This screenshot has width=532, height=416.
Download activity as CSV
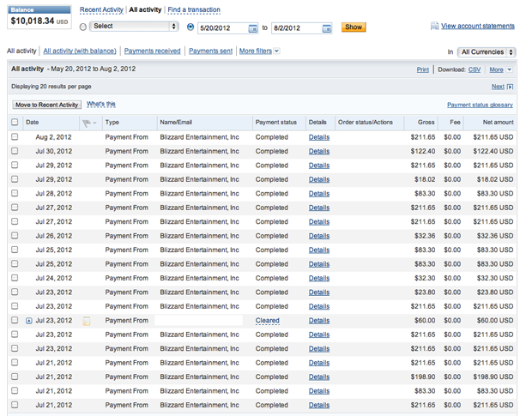click(x=475, y=69)
